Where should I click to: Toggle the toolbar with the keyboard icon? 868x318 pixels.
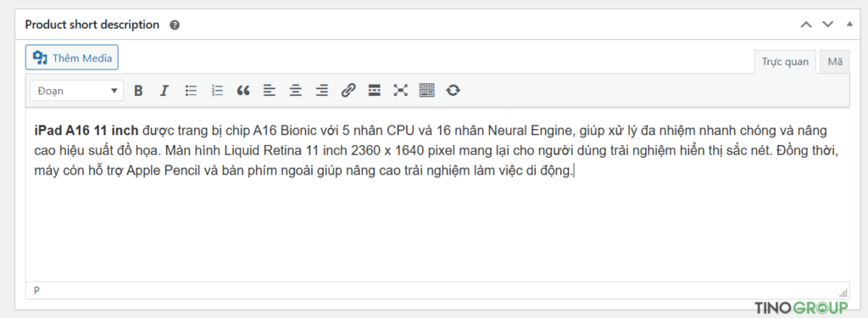pos(427,91)
